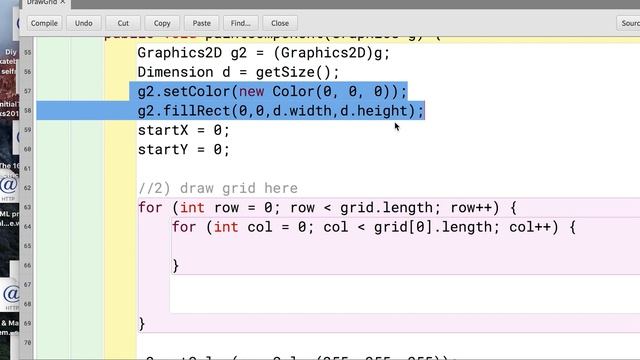Click line number 61 in gutter

(x=28, y=169)
